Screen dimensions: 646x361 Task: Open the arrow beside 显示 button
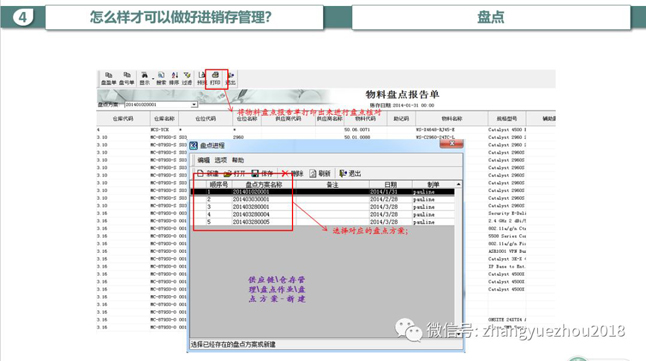click(153, 79)
